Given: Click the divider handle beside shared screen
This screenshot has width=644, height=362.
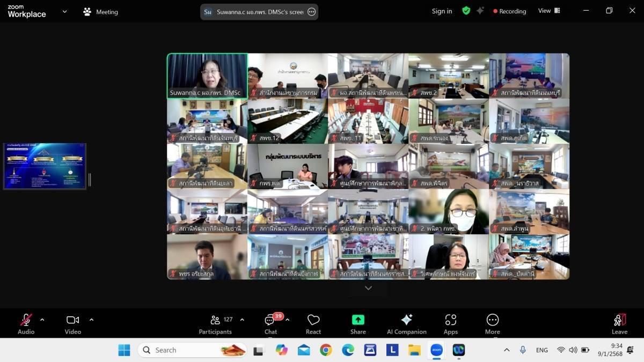Looking at the screenshot, I should [x=90, y=180].
